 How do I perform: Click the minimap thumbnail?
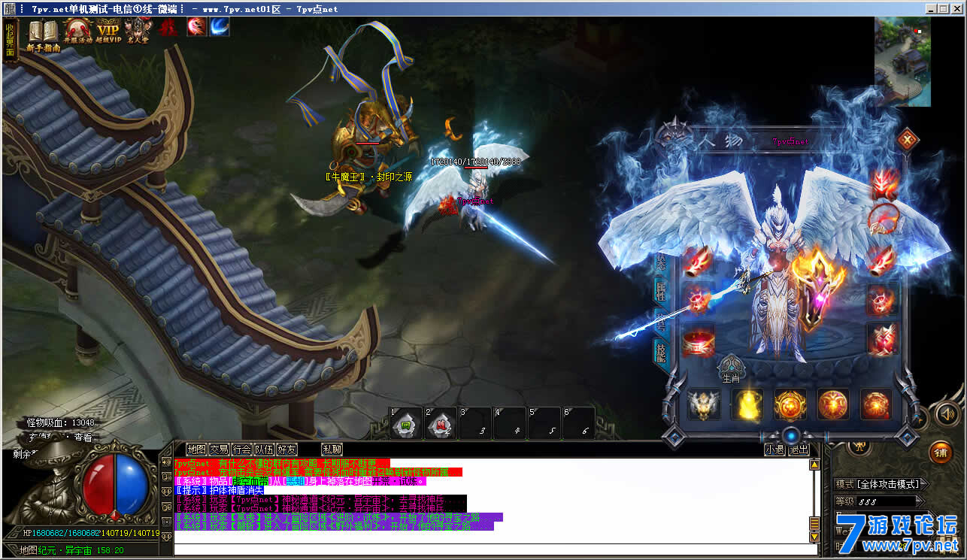pos(902,62)
